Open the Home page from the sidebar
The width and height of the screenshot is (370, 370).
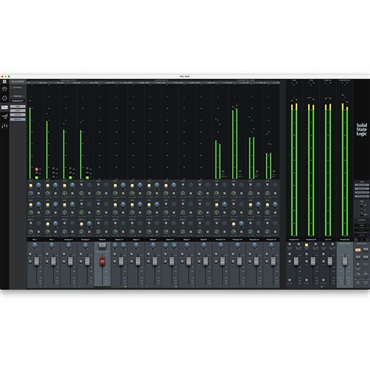click(4, 89)
